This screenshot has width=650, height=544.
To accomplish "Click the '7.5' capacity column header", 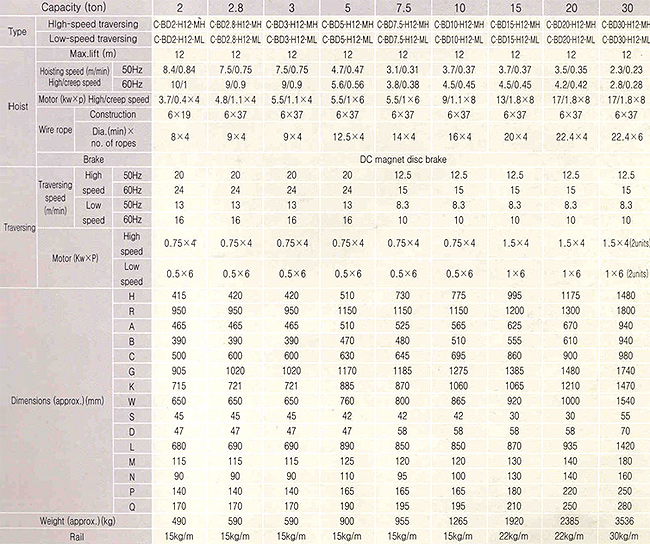I will pyautogui.click(x=403, y=8).
